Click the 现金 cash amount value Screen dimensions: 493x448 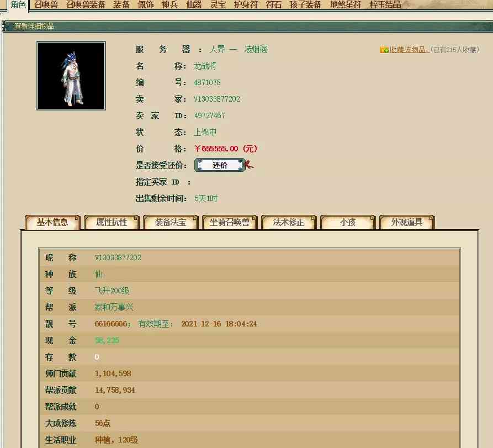point(107,340)
